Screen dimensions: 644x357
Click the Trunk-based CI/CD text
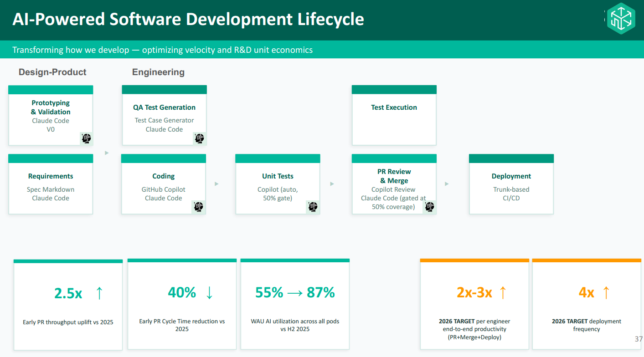511,194
